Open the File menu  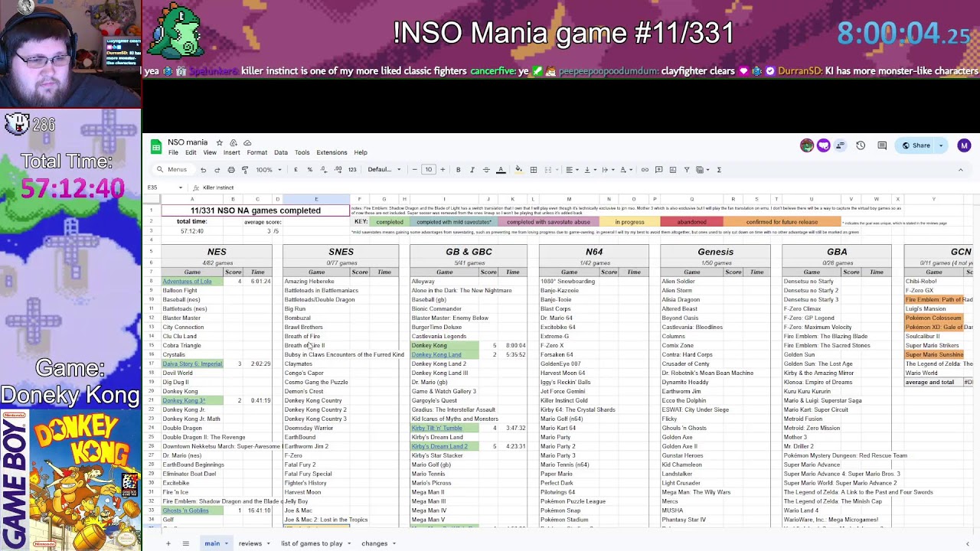point(174,152)
